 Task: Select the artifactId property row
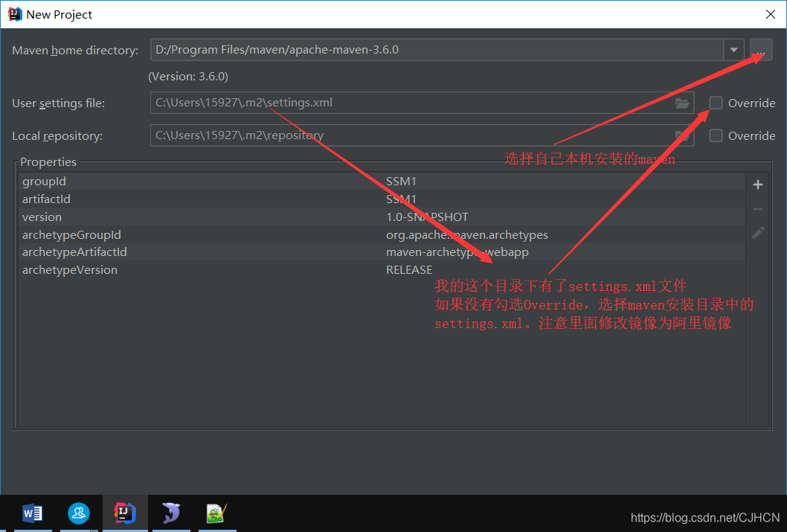click(x=382, y=199)
